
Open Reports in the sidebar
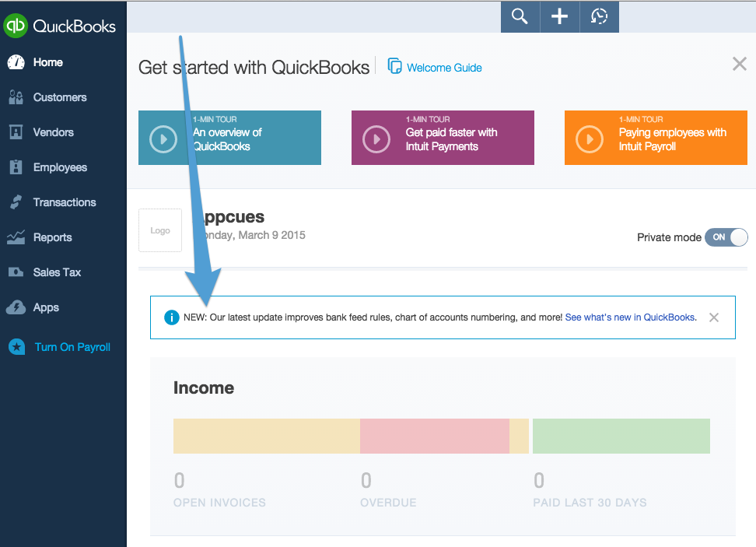(53, 237)
